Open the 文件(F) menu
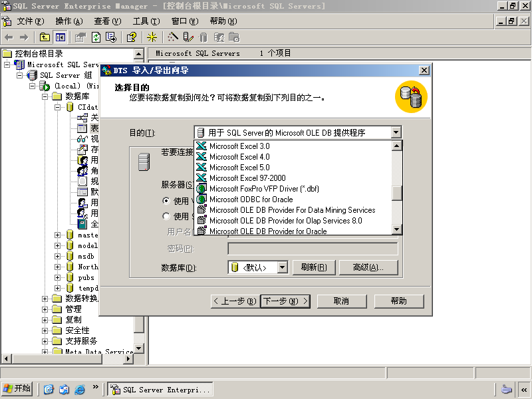 point(31,21)
